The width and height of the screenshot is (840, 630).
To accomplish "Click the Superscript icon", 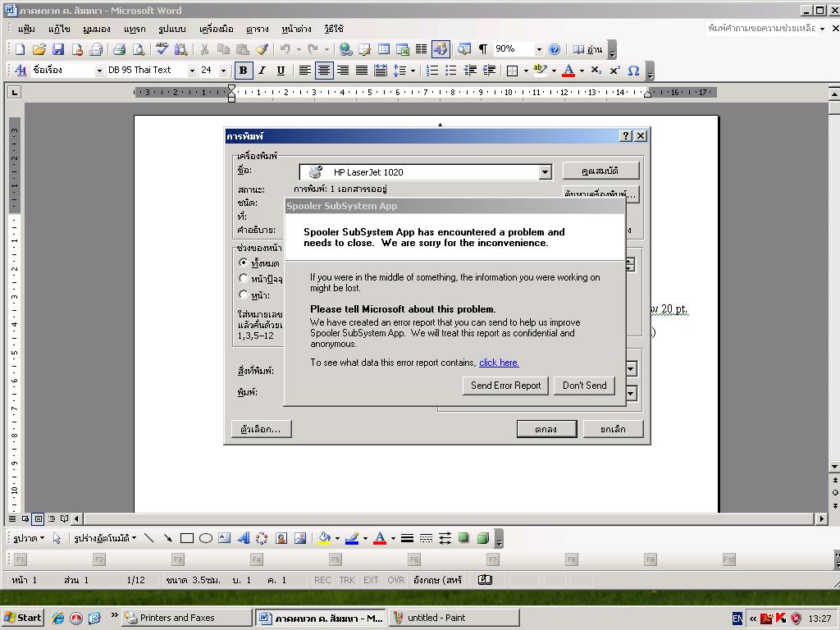I will (x=614, y=71).
